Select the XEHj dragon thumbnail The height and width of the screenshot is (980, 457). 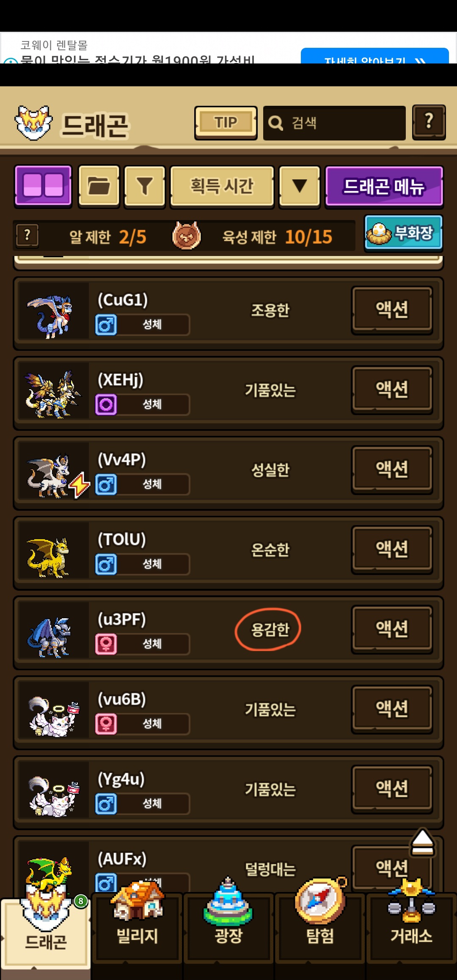tap(53, 394)
